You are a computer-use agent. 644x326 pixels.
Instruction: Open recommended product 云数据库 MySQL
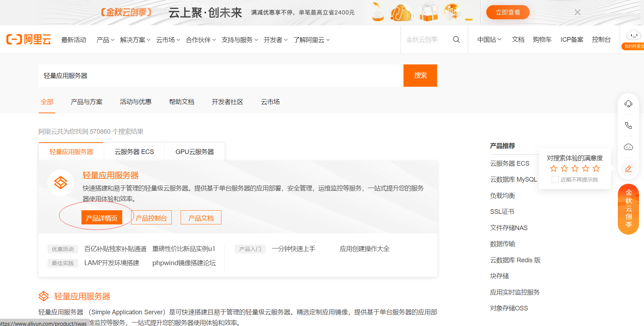(513, 179)
